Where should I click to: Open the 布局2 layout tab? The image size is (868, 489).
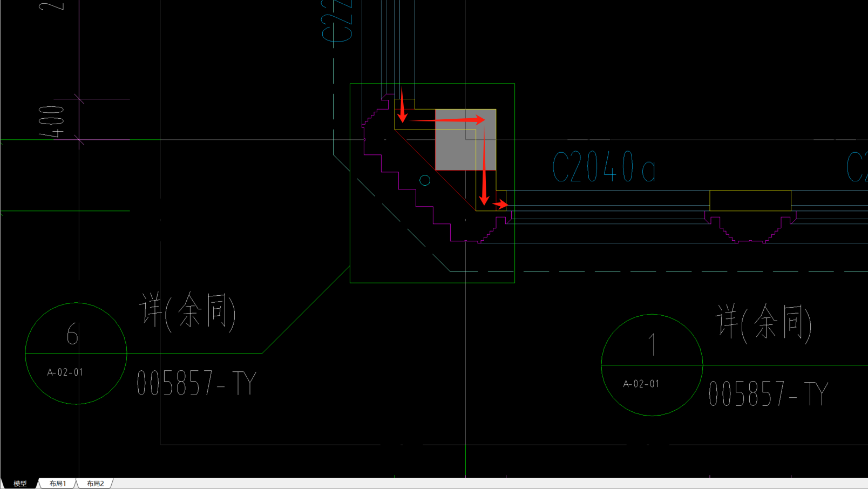point(96,484)
